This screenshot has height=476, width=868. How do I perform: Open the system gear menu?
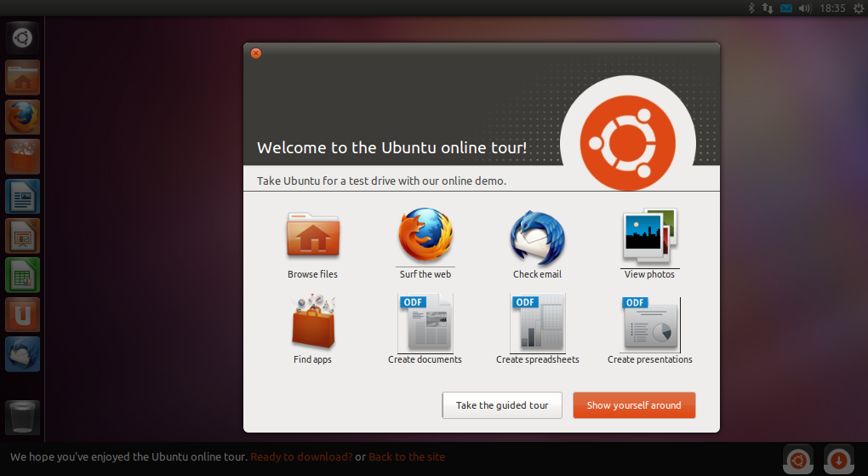tap(859, 8)
